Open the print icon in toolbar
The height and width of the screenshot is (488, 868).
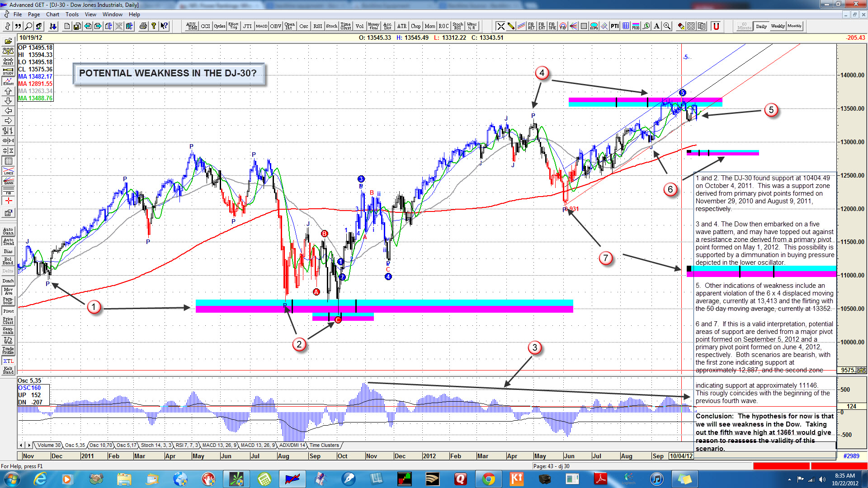click(x=143, y=26)
